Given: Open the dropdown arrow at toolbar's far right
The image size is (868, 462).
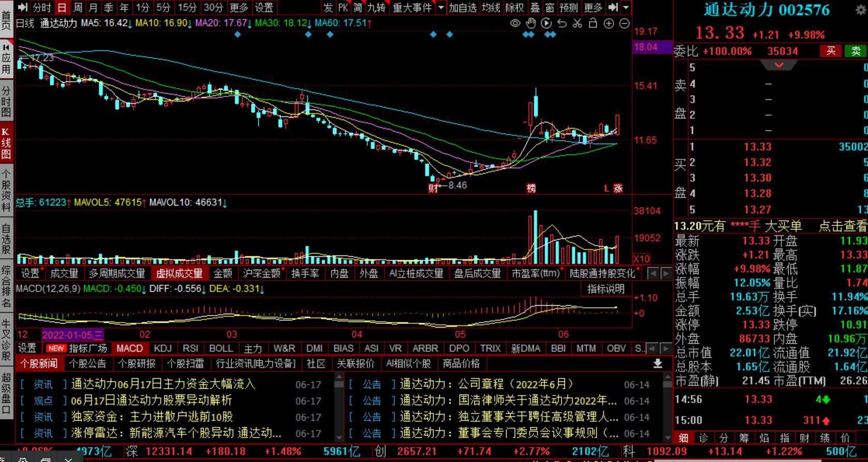Looking at the screenshot, I should 626,7.
